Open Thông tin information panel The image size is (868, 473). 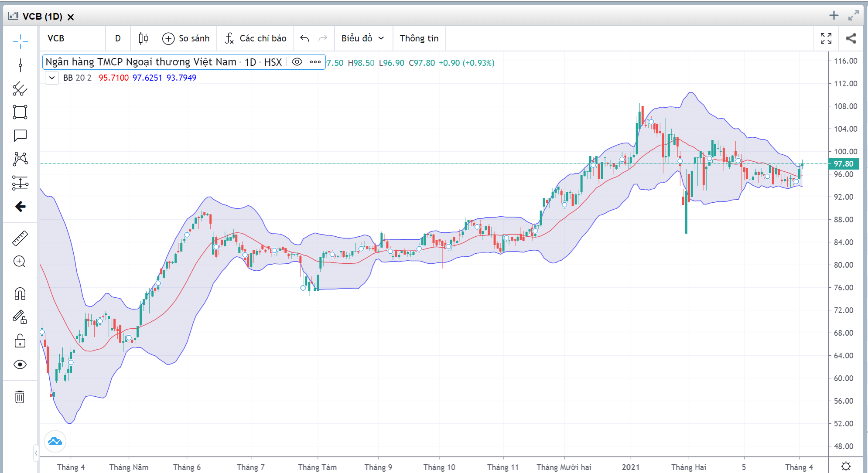point(419,38)
